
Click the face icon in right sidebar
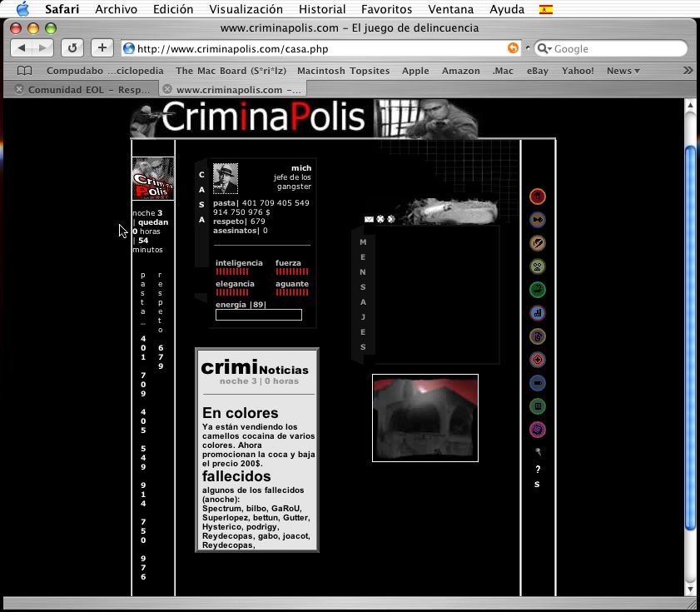pos(538,267)
